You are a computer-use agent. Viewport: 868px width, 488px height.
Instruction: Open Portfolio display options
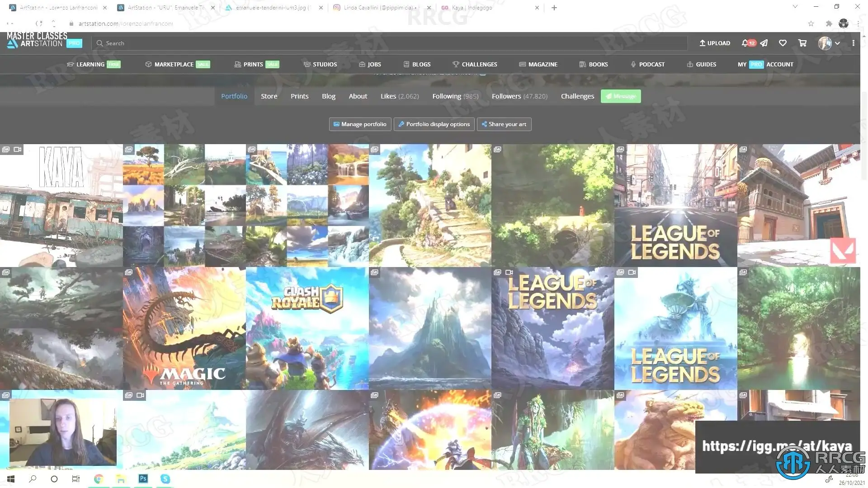click(x=434, y=124)
